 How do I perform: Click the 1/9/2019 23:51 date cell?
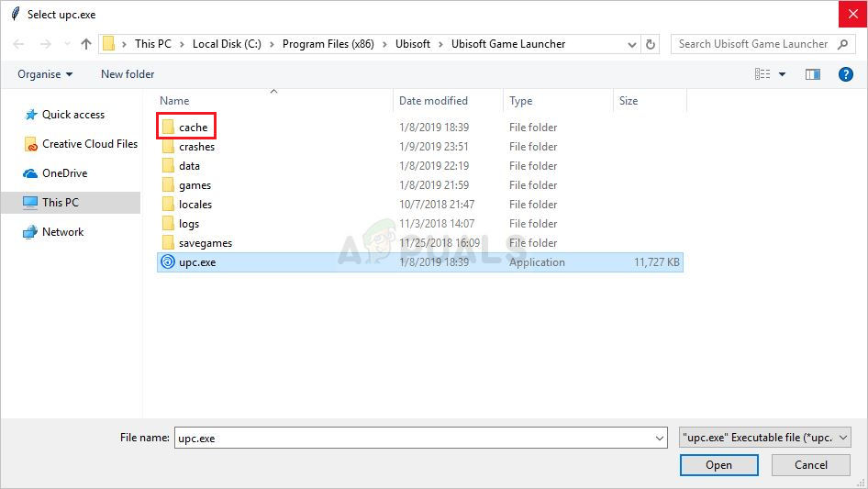(x=433, y=147)
